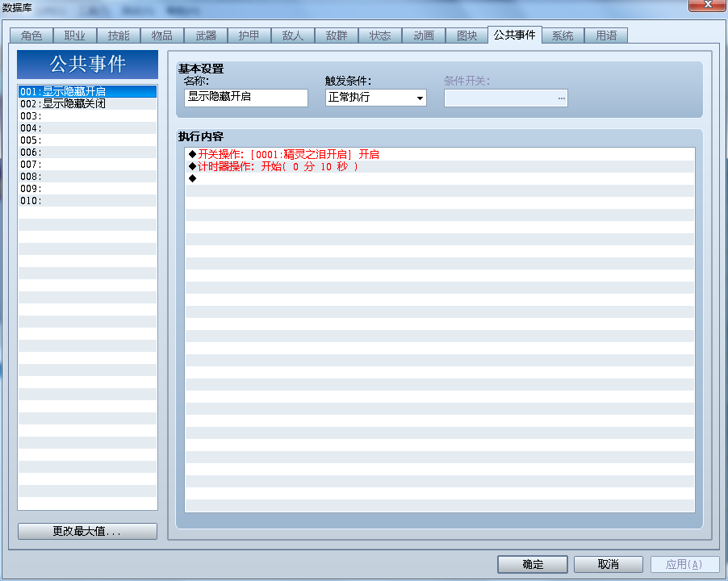Select the 敌群 tab

(337, 36)
